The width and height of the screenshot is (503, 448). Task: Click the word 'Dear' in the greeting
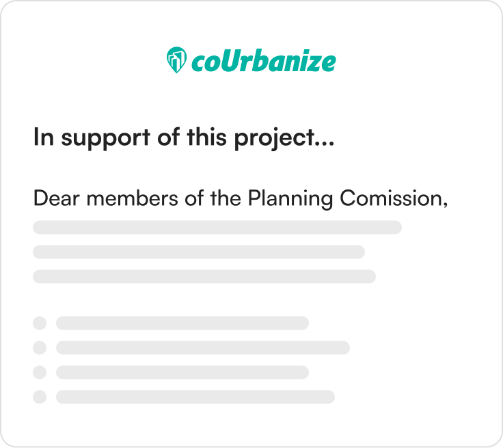tap(57, 198)
